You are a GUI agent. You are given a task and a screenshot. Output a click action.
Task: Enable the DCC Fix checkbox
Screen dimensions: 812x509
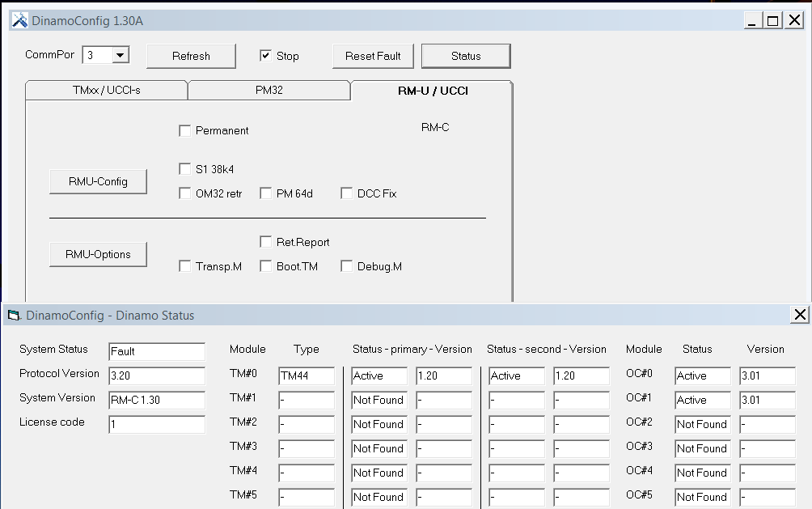click(x=347, y=193)
